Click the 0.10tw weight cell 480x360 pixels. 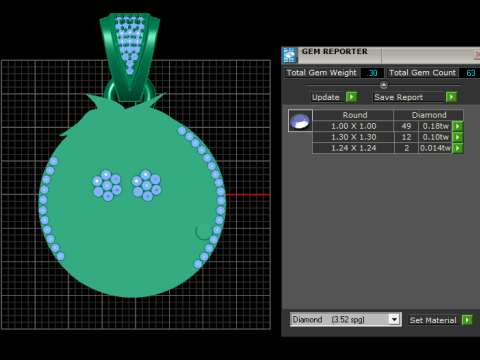(435, 137)
